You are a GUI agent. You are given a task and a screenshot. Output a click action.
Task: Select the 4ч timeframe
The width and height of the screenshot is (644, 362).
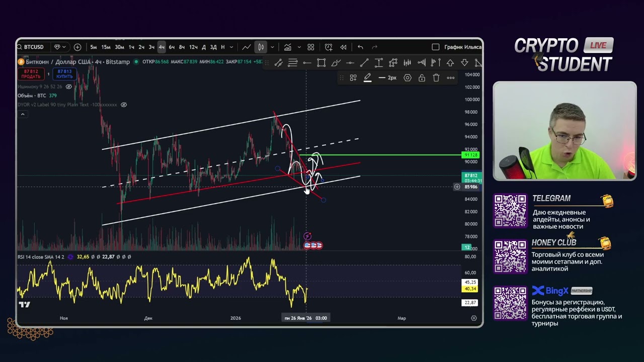point(162,47)
